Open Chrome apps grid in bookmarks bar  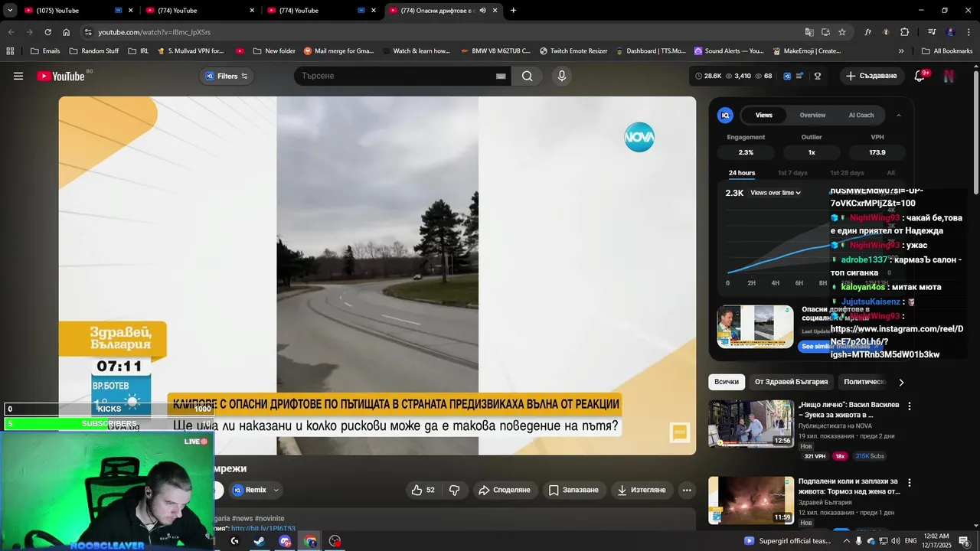[10, 51]
